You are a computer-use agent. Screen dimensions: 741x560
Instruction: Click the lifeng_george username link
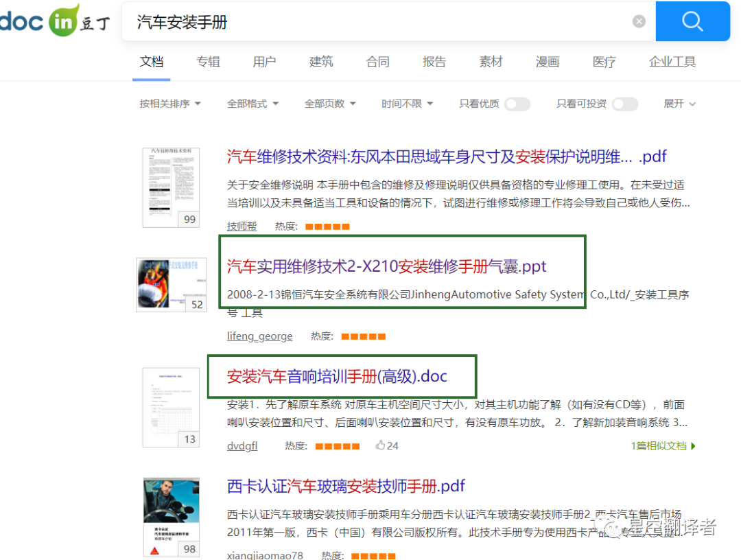point(259,336)
